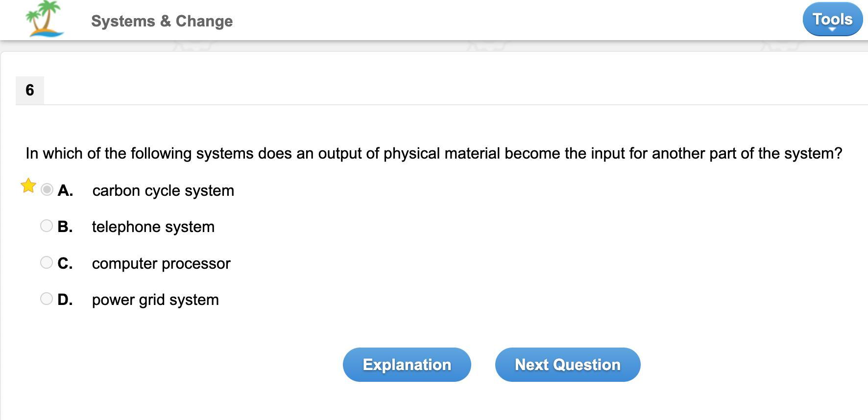Image resolution: width=868 pixels, height=420 pixels.
Task: Click the bold letter "D." label
Action: point(65,300)
